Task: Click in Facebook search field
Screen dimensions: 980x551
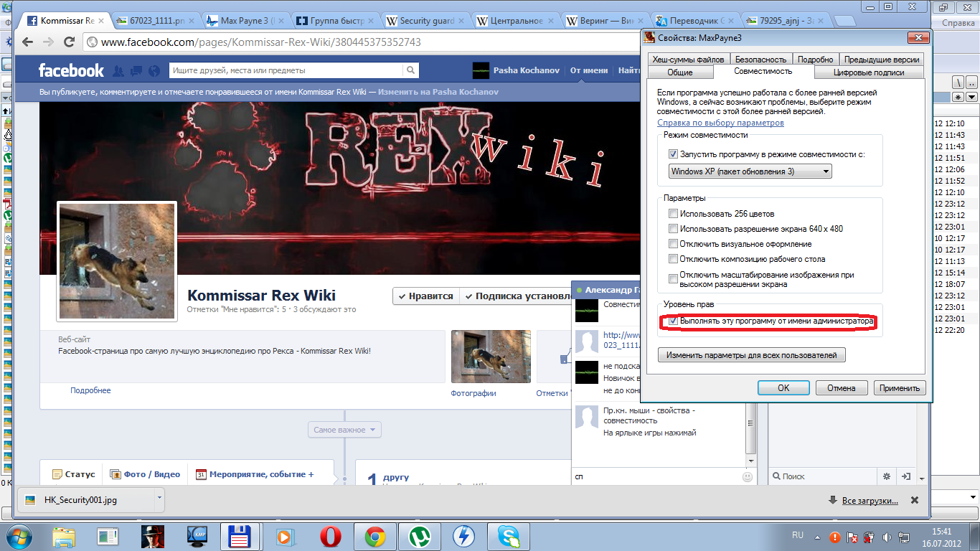Action: [286, 70]
